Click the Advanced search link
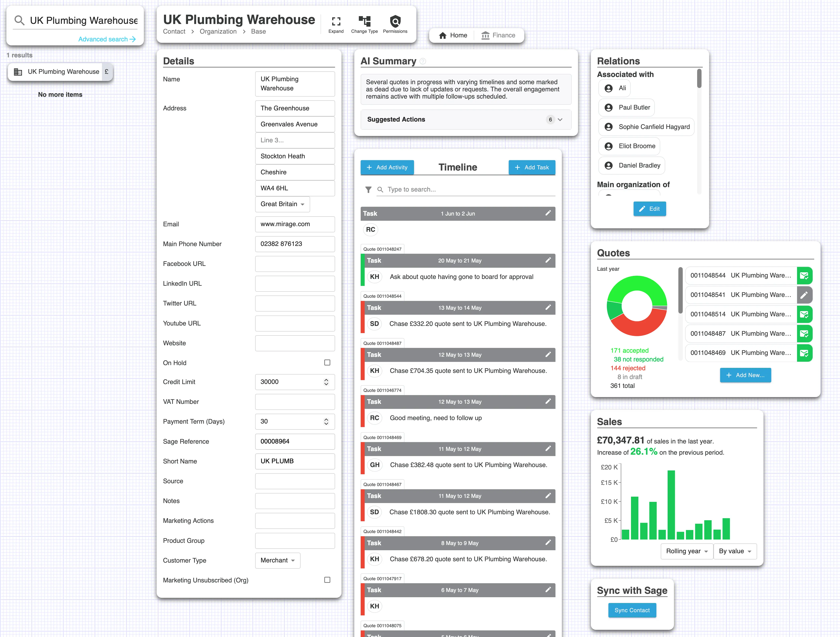840x637 pixels. point(107,39)
